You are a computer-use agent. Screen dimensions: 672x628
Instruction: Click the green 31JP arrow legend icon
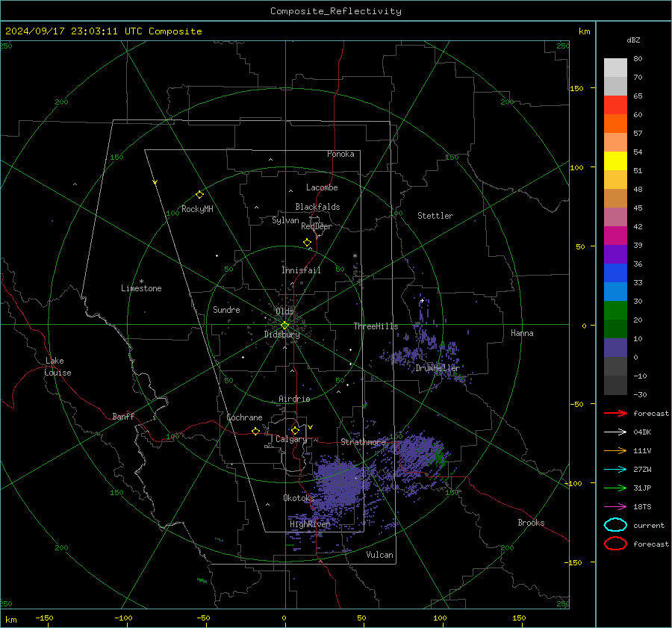(615, 488)
